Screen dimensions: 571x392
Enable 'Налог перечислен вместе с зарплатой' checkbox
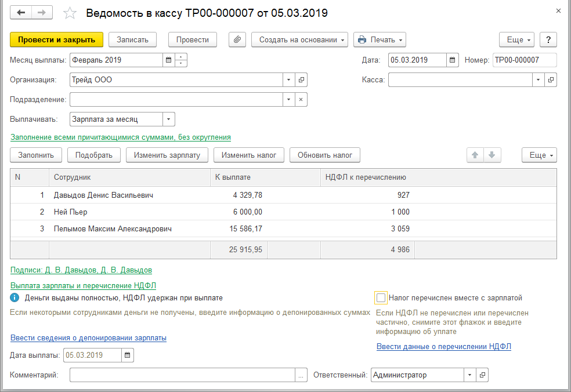coord(381,298)
